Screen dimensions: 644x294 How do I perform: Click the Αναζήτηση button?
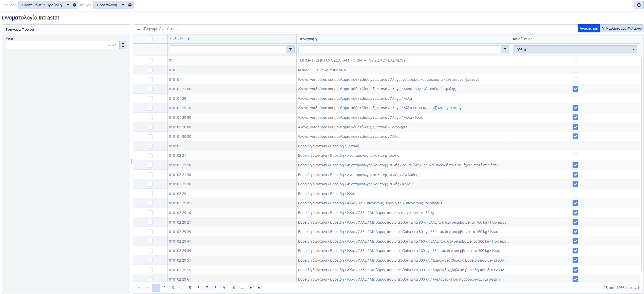(x=589, y=28)
